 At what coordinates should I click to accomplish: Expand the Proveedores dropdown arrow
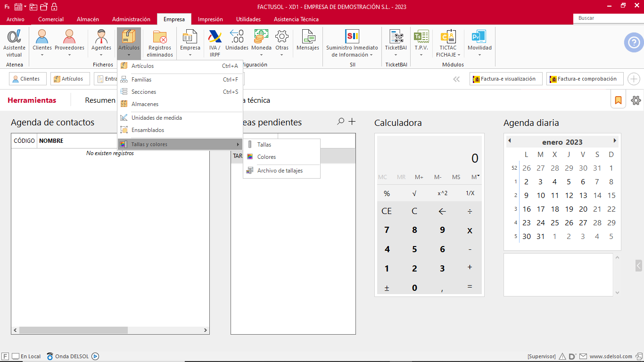click(69, 55)
